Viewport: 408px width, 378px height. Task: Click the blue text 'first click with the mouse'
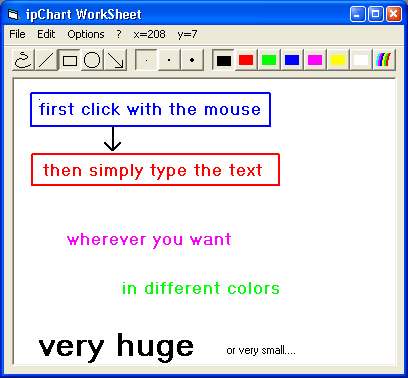150,109
